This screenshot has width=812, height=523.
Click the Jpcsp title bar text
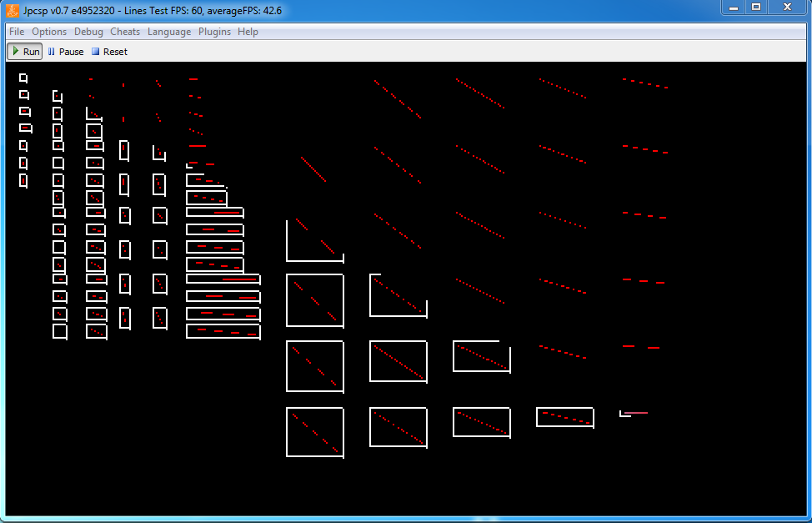(153, 10)
